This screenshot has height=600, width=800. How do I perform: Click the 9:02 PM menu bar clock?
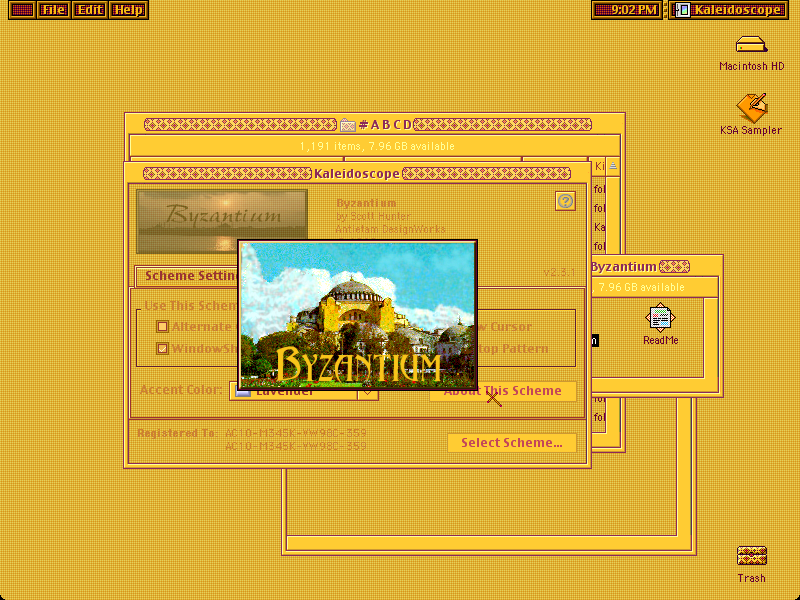point(627,10)
